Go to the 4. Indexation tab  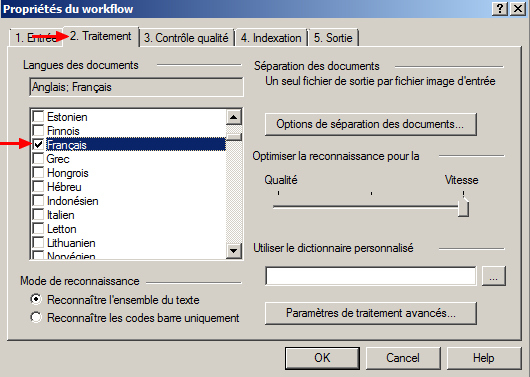point(271,38)
